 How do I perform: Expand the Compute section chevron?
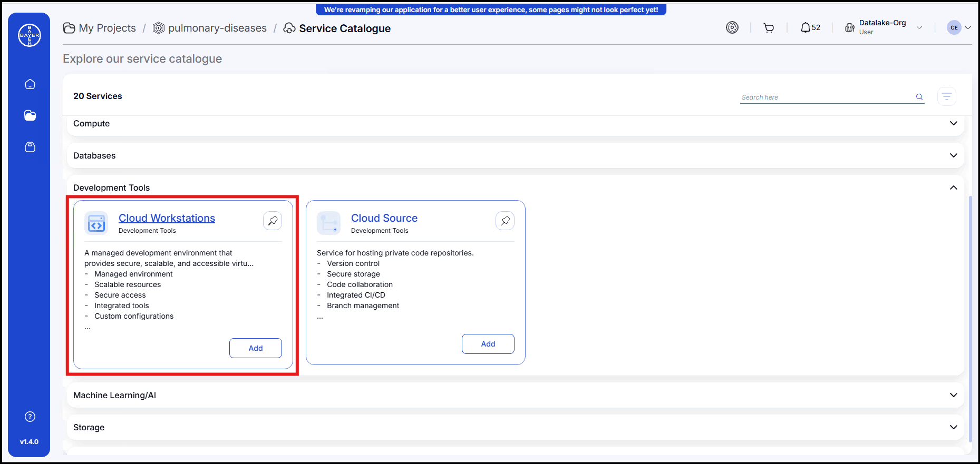tap(953, 123)
